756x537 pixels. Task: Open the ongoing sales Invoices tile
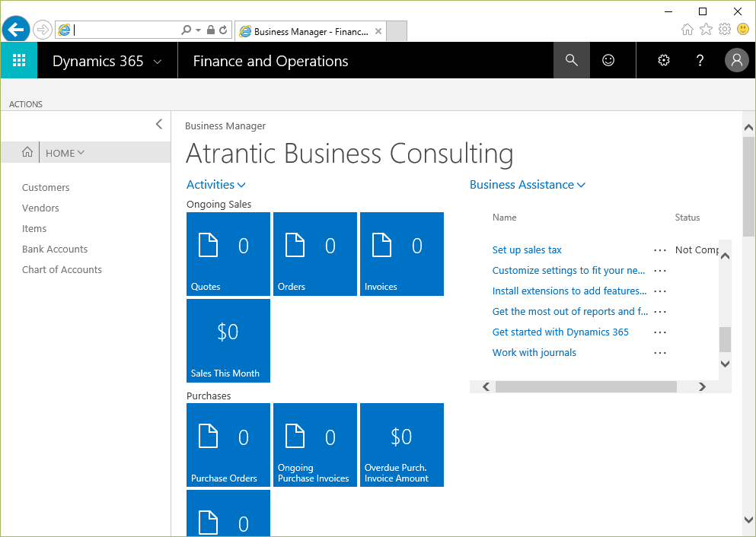(402, 254)
